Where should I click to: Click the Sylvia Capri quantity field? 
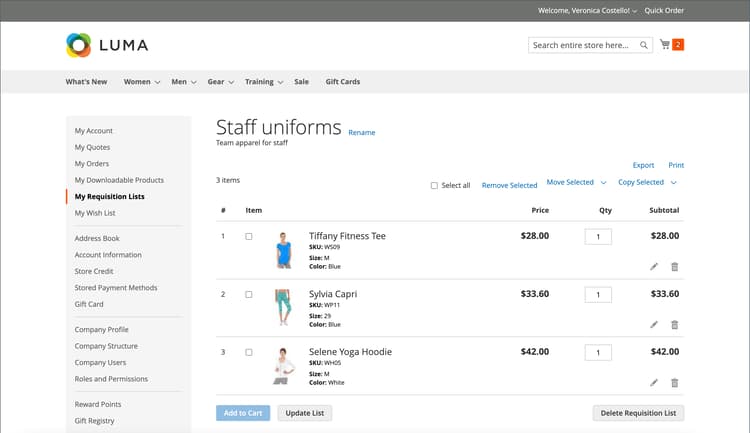598,295
